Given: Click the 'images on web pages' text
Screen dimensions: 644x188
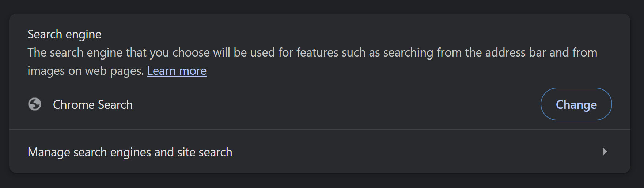Looking at the screenshot, I should coord(86,71).
